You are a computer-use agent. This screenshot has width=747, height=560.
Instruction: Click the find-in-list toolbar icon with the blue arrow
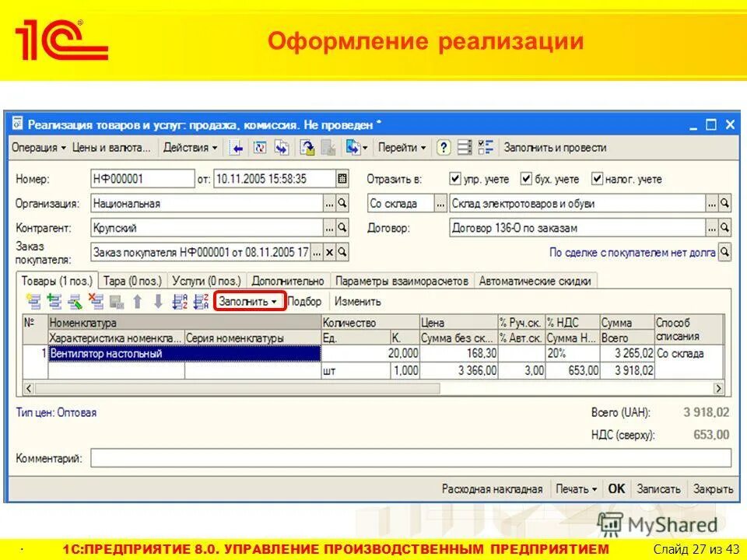236,148
